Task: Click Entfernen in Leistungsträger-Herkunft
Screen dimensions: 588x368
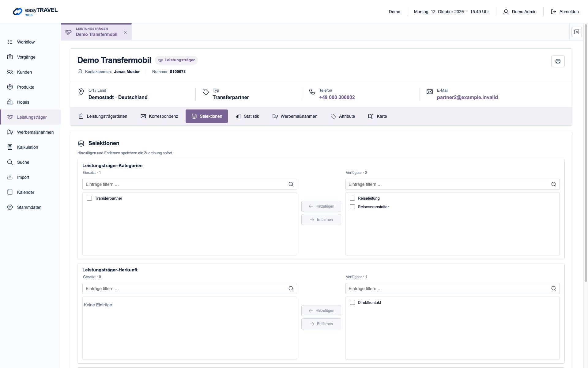Action: click(321, 324)
